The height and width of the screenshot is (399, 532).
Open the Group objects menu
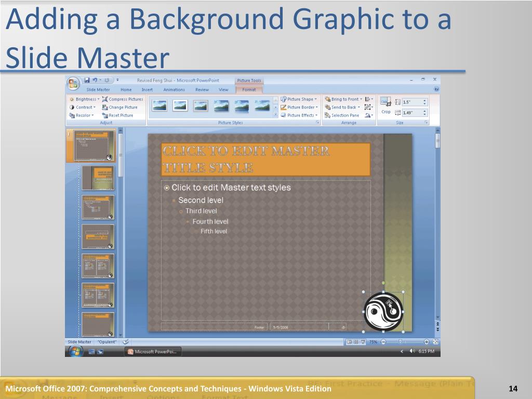(369, 107)
